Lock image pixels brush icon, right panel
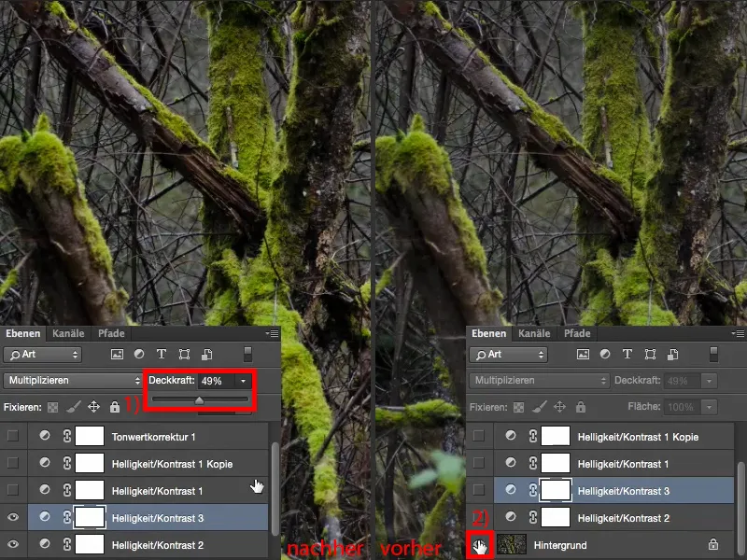Screen dimensions: 747x560 (540, 407)
